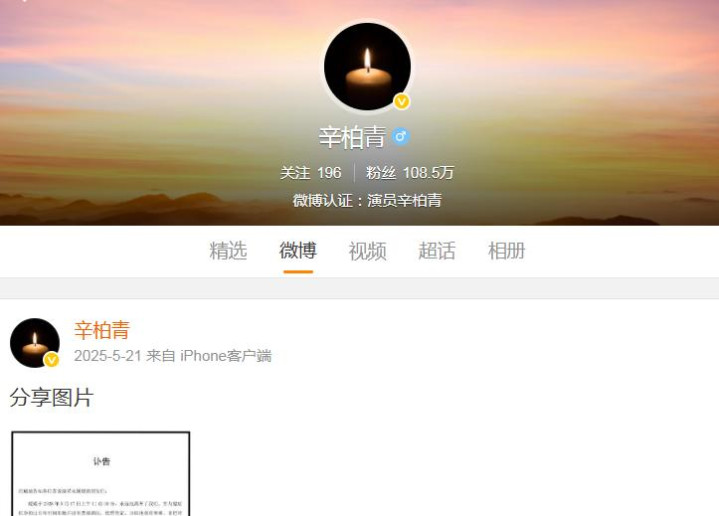This screenshot has width=719, height=516.
Task: Open the small candle avatar beside the post
Action: tap(35, 343)
